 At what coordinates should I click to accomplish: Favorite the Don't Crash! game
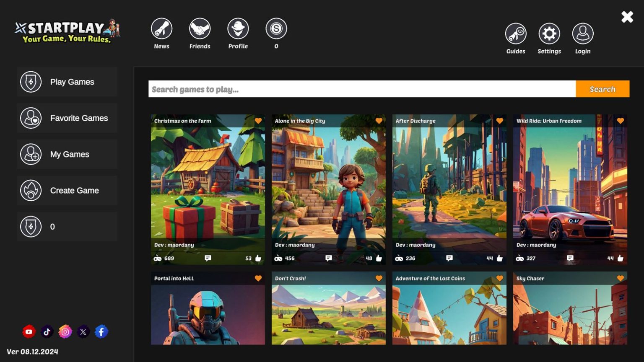click(x=379, y=278)
